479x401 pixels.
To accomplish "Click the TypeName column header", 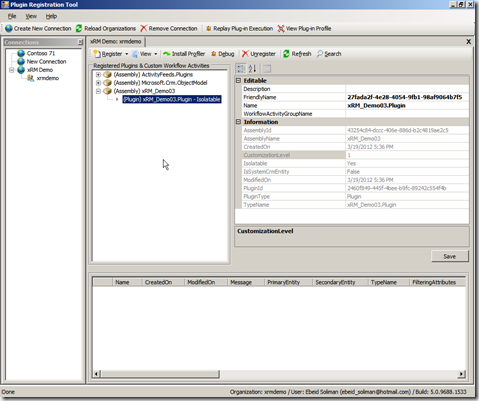I will click(388, 282).
